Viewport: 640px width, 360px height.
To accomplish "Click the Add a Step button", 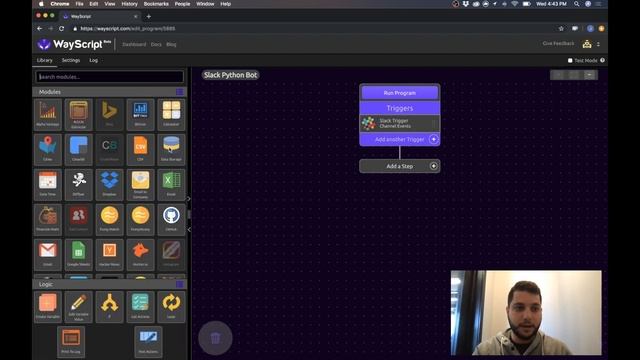I will click(400, 166).
